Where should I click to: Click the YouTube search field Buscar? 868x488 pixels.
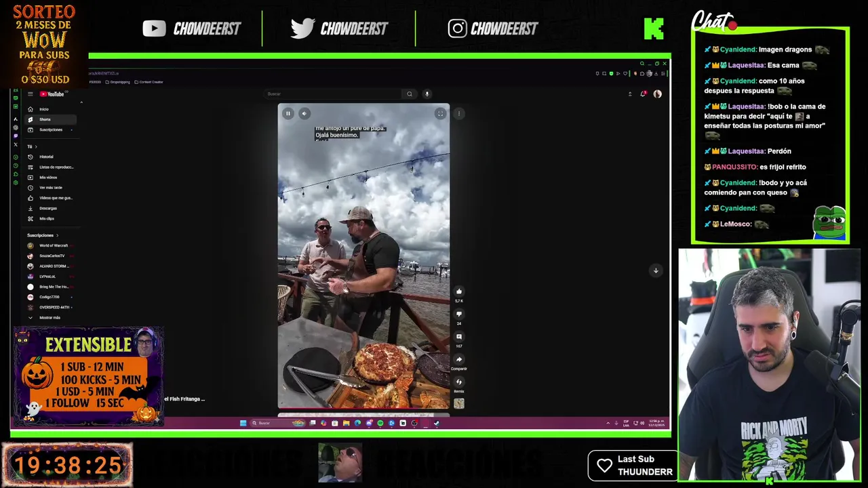[x=332, y=94]
